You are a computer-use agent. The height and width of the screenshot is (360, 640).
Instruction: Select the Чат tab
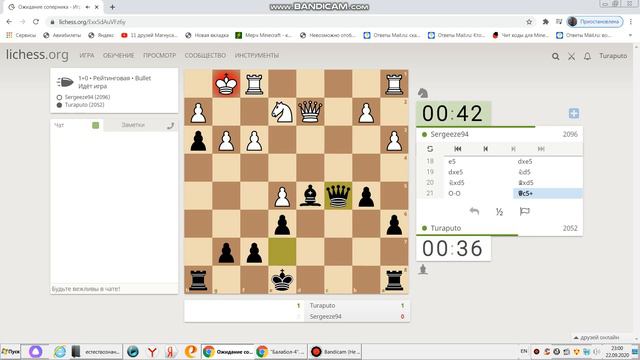point(59,125)
